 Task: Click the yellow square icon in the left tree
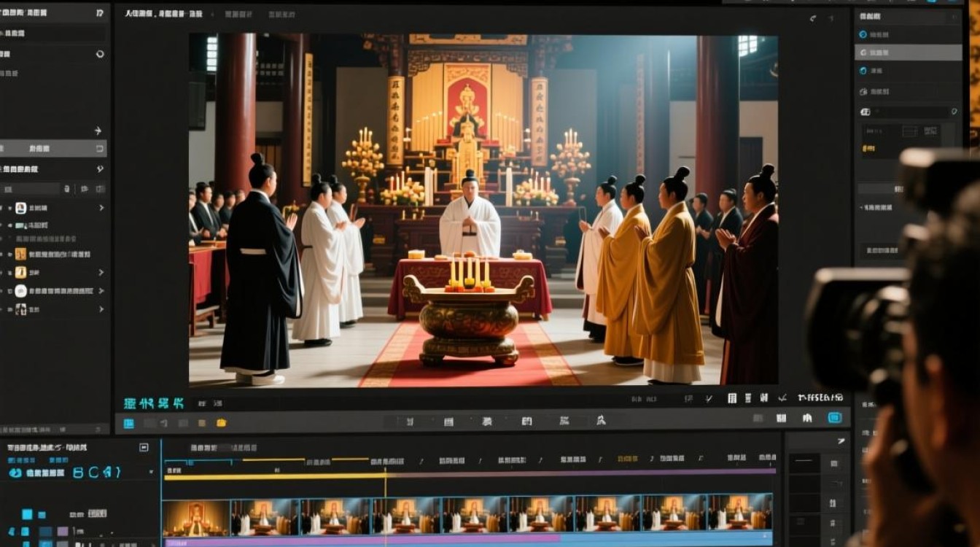coord(20,272)
